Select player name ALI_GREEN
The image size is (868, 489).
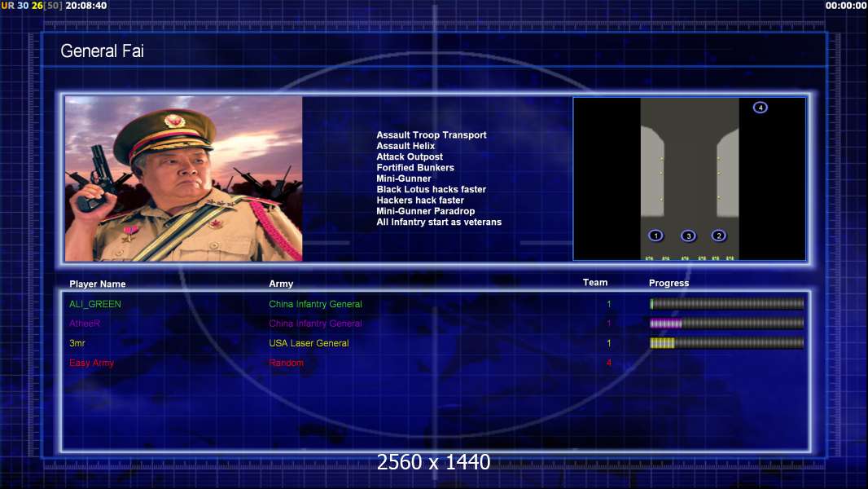click(95, 304)
